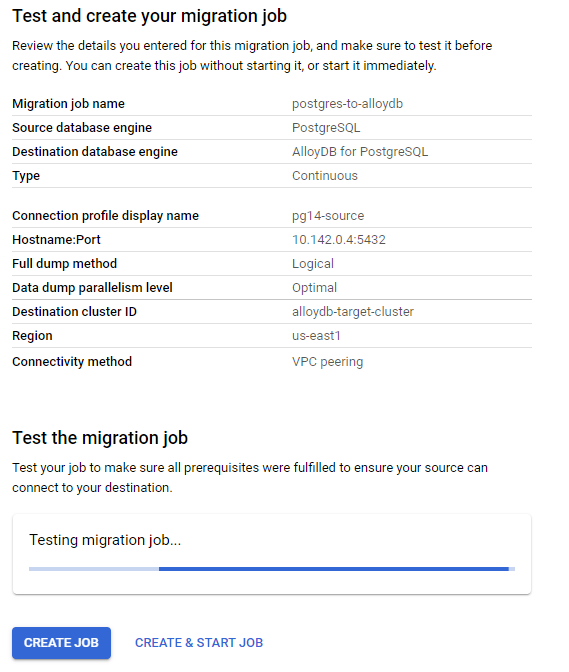Select the postgres-to-alloydb job name value
The height and width of the screenshot is (672, 569).
(347, 104)
